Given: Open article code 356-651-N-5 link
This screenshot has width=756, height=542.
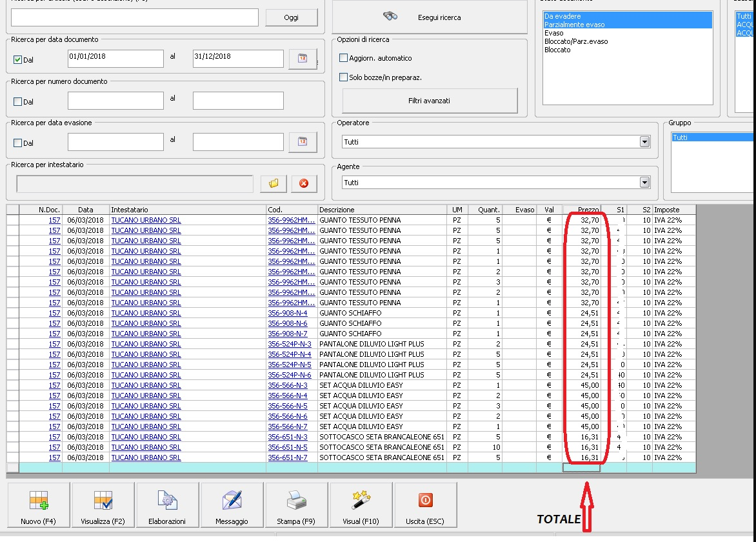Looking at the screenshot, I should click(287, 447).
